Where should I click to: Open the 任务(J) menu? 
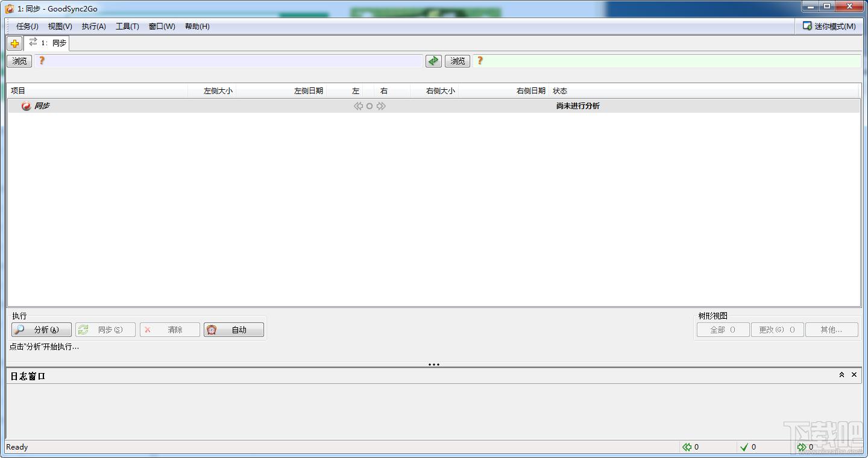[x=27, y=27]
